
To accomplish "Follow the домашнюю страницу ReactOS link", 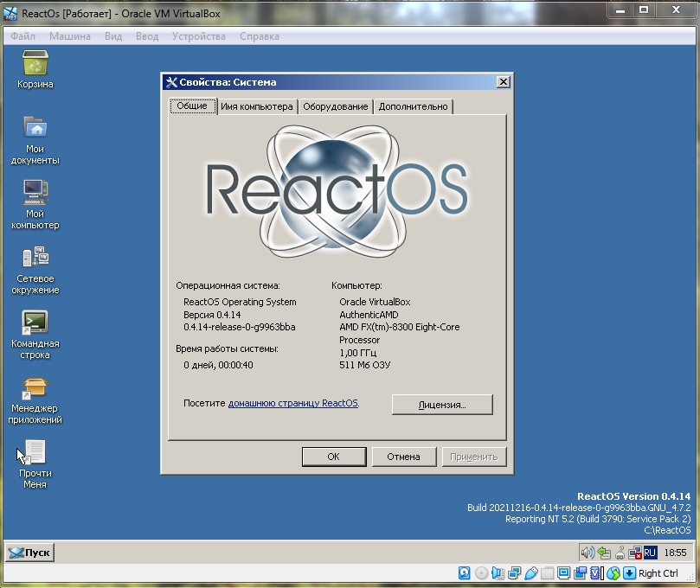I will (292, 403).
